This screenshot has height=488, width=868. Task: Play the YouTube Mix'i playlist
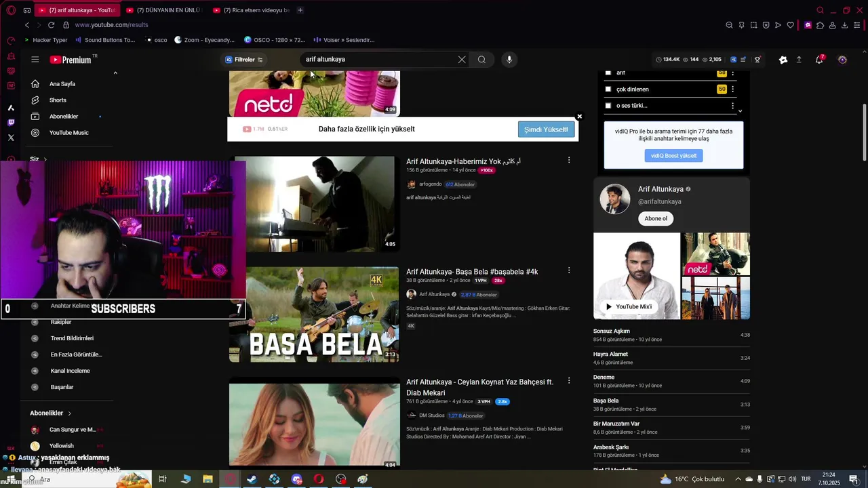click(x=629, y=306)
